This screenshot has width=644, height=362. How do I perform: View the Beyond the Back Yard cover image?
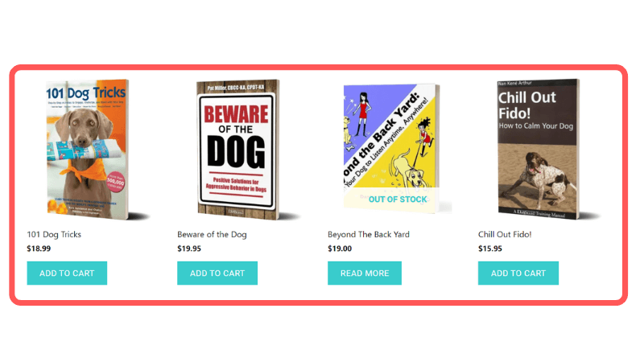coord(391,149)
